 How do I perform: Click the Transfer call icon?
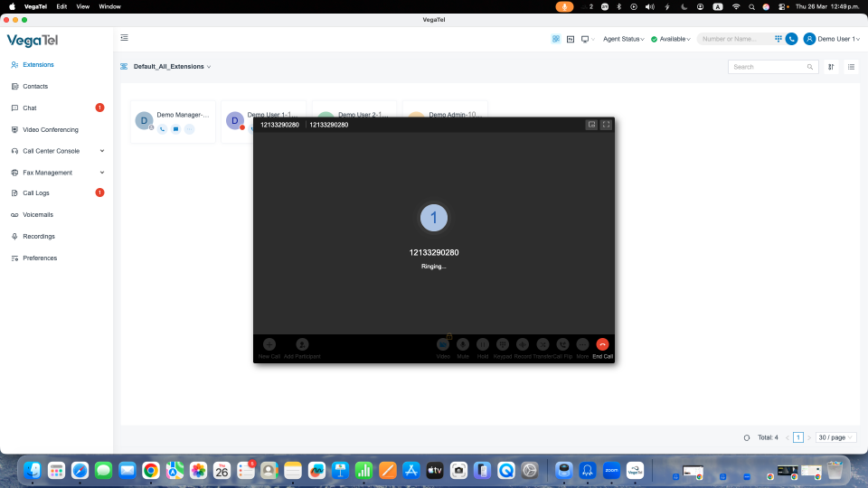(x=542, y=344)
